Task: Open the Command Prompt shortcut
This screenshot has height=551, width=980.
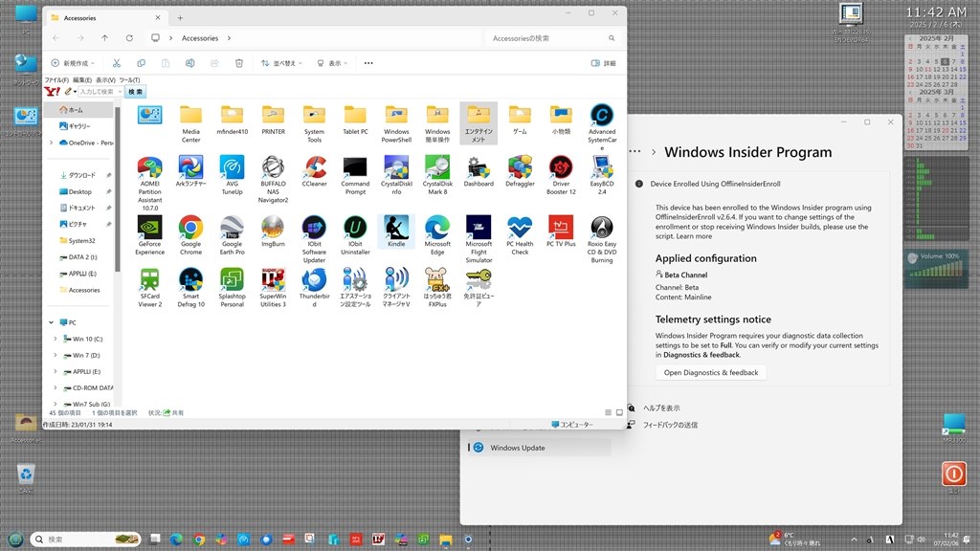Action: point(355,176)
